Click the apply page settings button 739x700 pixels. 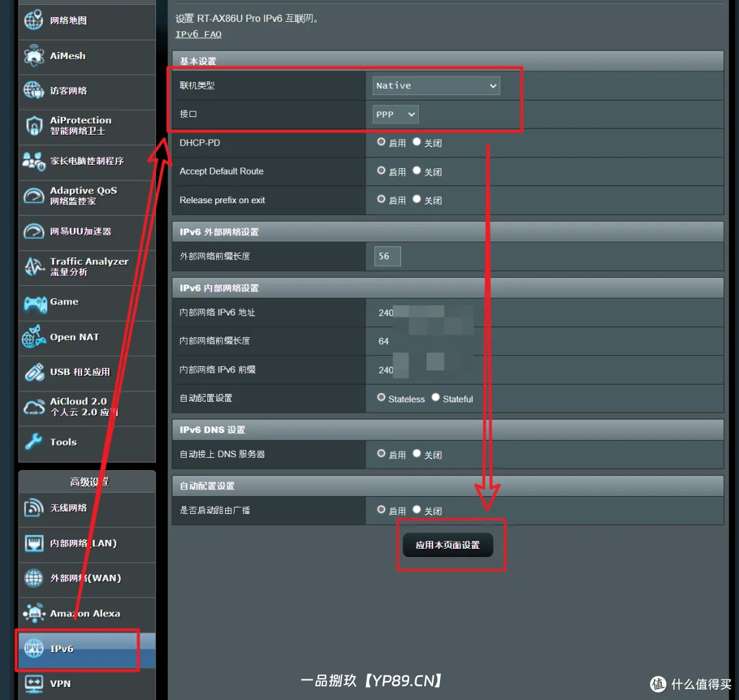pyautogui.click(x=448, y=545)
